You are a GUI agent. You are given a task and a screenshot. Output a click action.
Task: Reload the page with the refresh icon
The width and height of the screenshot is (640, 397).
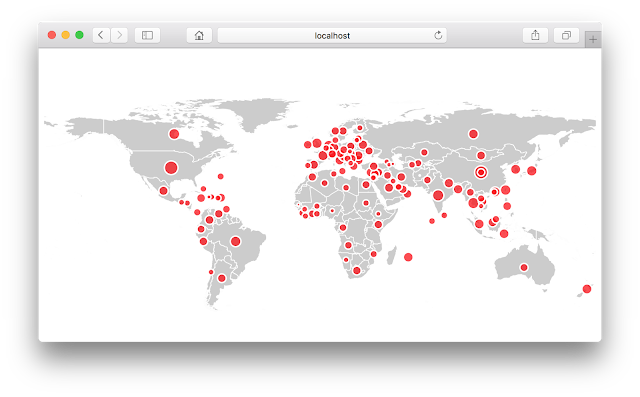438,35
